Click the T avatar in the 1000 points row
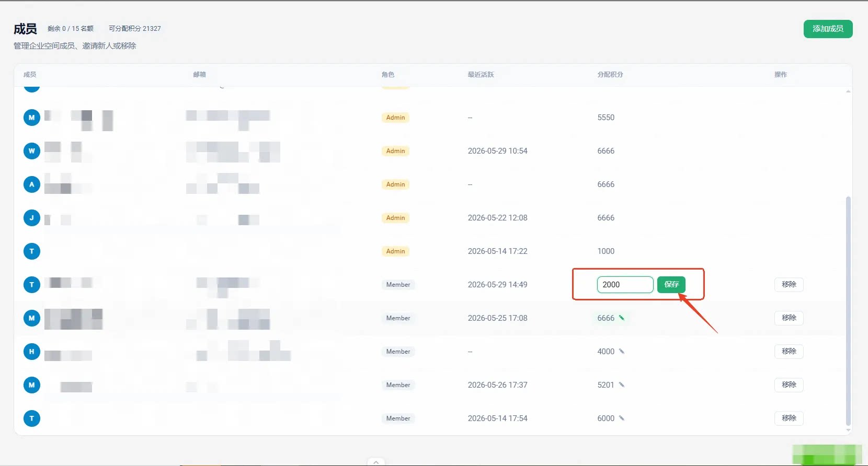This screenshot has width=868, height=466. point(32,251)
